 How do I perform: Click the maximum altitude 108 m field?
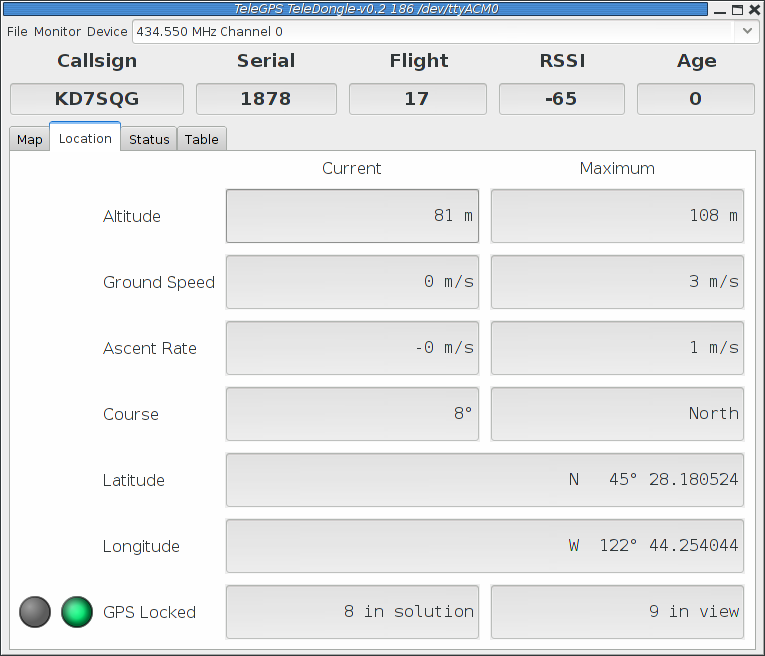[617, 216]
